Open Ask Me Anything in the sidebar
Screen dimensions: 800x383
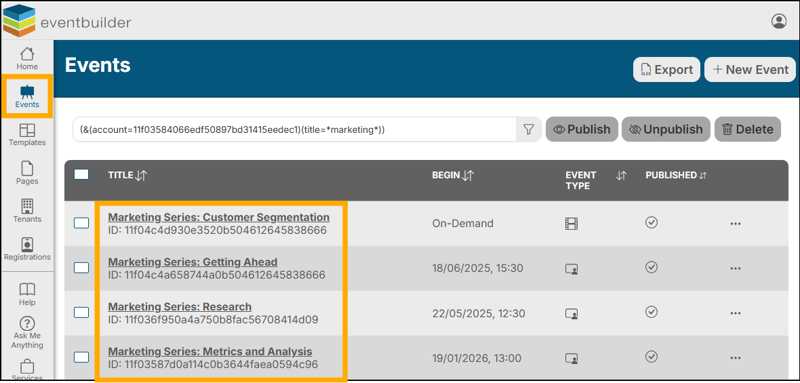[x=27, y=333]
